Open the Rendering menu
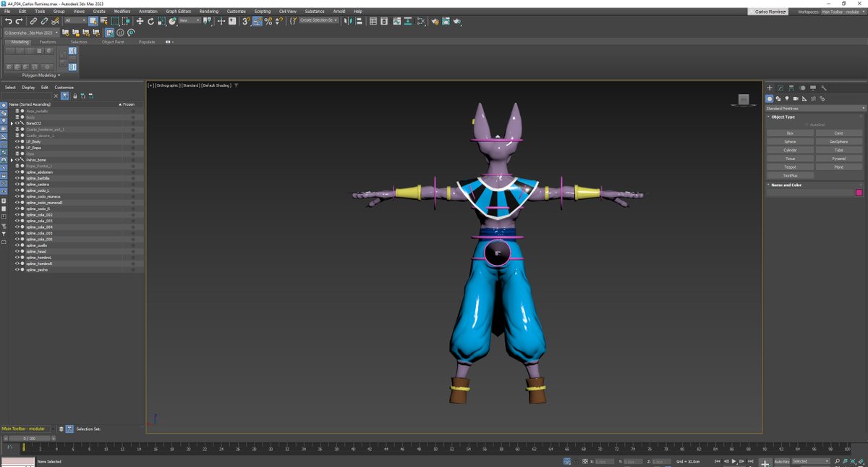This screenshot has width=868, height=467. pos(208,12)
